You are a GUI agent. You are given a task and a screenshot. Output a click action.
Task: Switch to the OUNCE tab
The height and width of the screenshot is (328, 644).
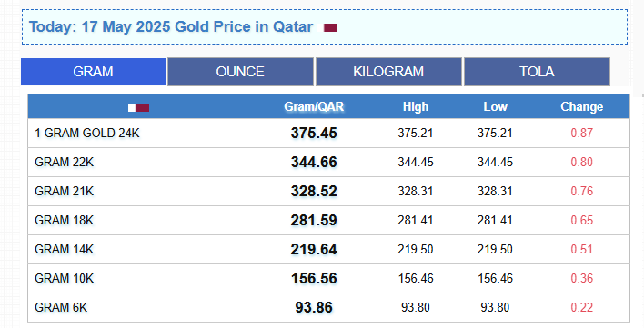pyautogui.click(x=240, y=72)
